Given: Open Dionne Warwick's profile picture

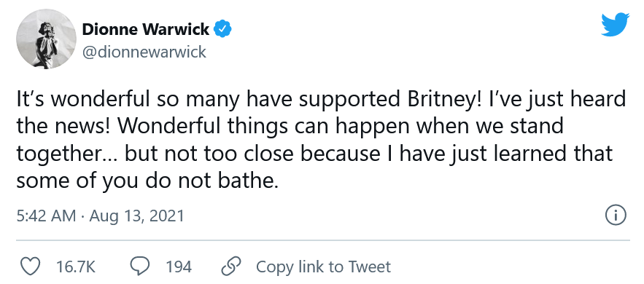Looking at the screenshot, I should point(46,39).
